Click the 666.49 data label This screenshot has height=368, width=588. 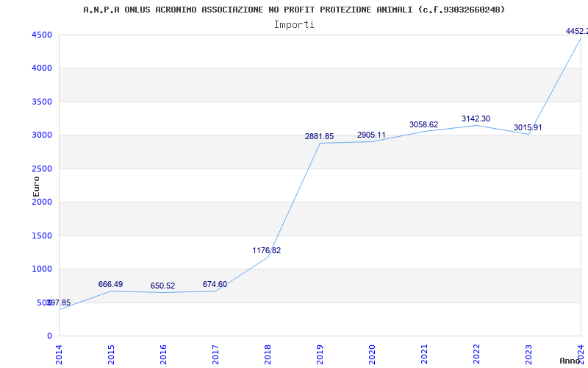pyautogui.click(x=111, y=284)
